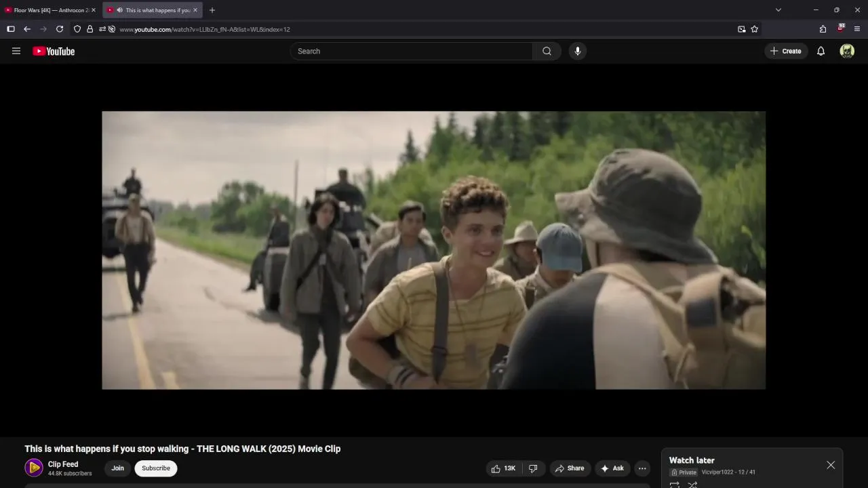
Task: Close the Watch later playlist panel
Action: (x=831, y=465)
